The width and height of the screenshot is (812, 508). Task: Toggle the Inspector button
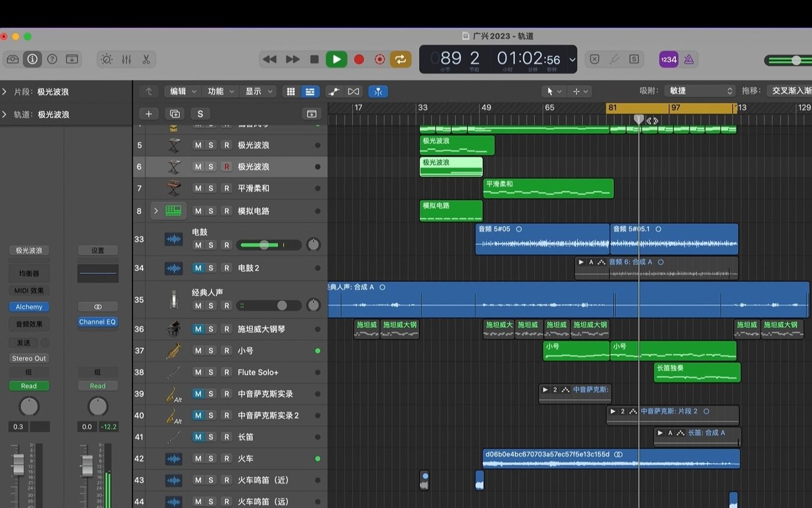(x=33, y=59)
